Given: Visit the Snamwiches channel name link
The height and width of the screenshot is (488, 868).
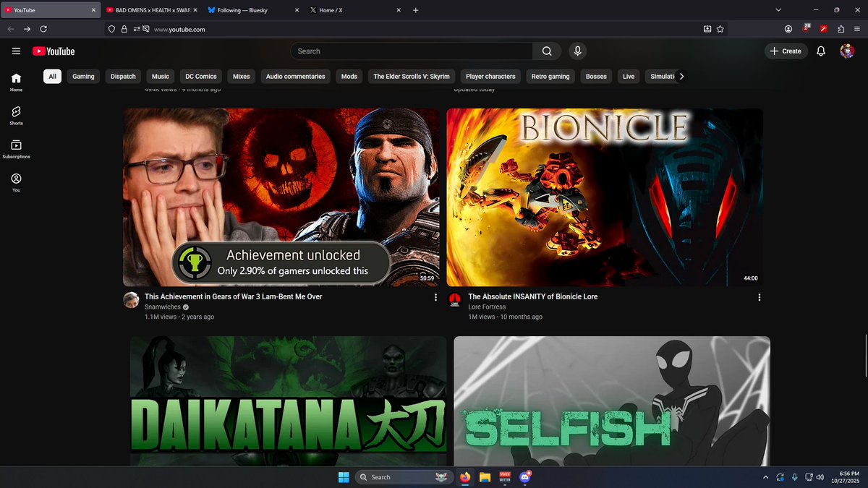Looking at the screenshot, I should pos(163,307).
